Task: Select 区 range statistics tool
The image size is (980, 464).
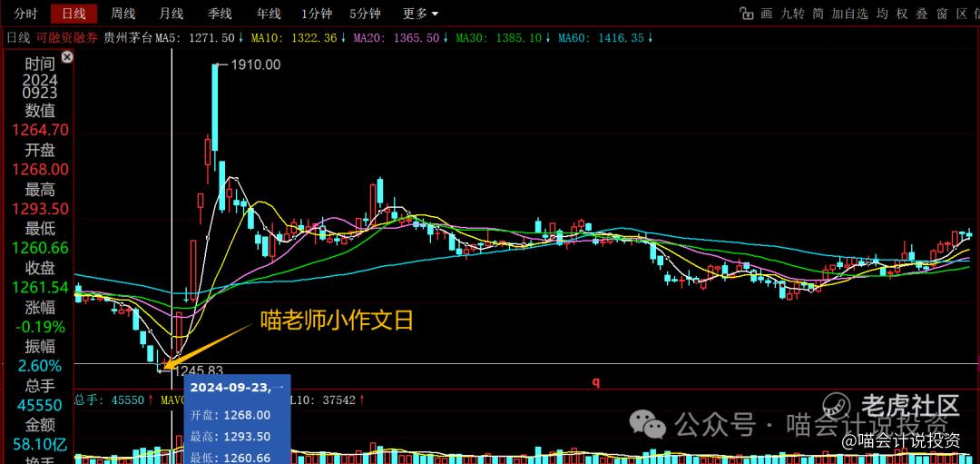Action: 962,13
